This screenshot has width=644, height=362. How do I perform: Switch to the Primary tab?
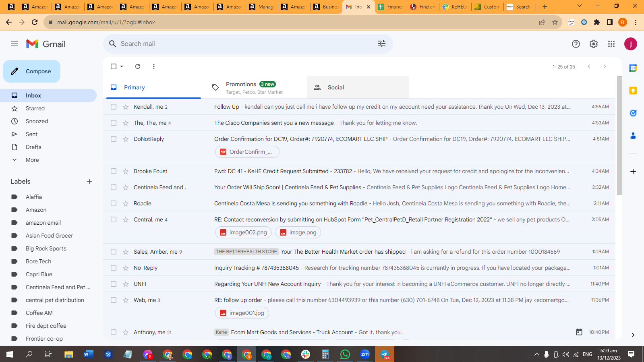click(x=153, y=87)
